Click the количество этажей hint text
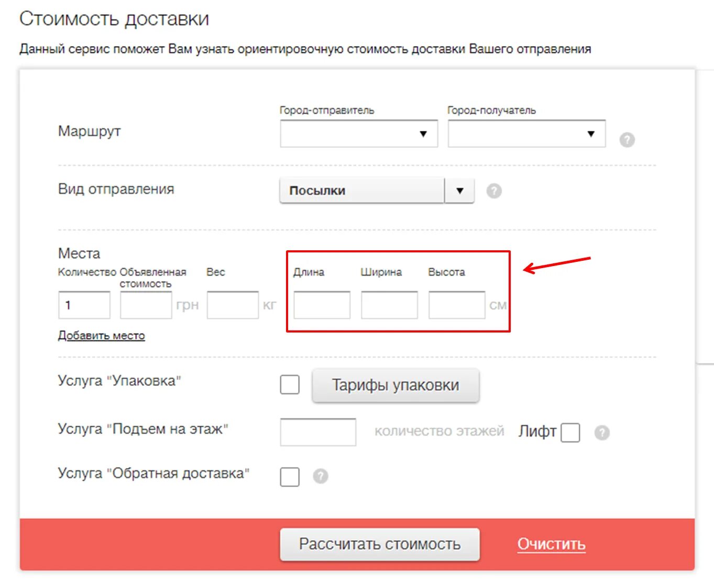Screen dimensions: 714x588 click(x=440, y=431)
